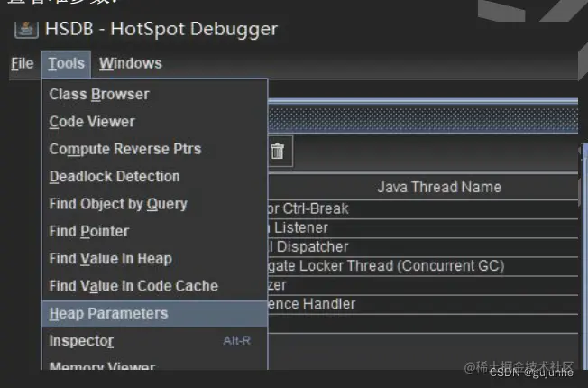
Task: Select the thread row ending in 'ence Handler'
Action: point(423,304)
